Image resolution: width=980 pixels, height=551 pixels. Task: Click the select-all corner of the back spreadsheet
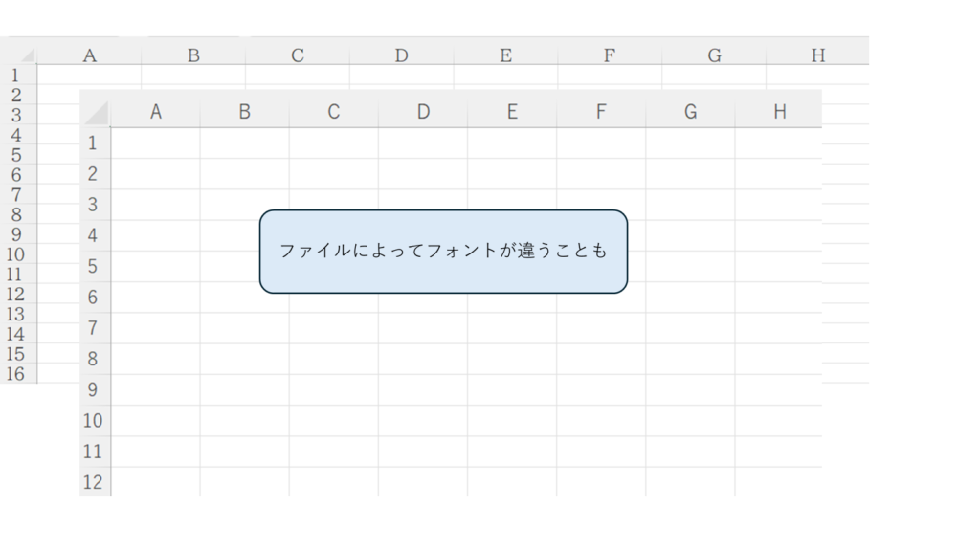click(x=19, y=55)
